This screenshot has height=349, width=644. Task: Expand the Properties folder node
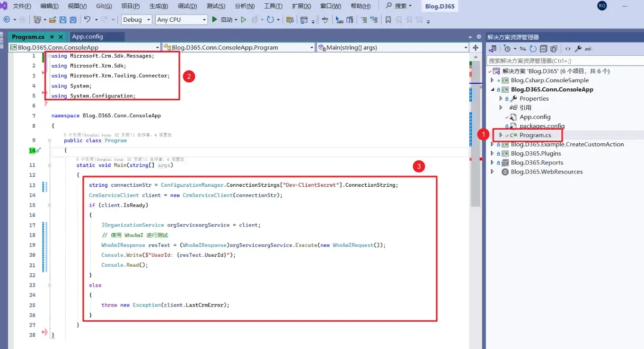[x=501, y=98]
